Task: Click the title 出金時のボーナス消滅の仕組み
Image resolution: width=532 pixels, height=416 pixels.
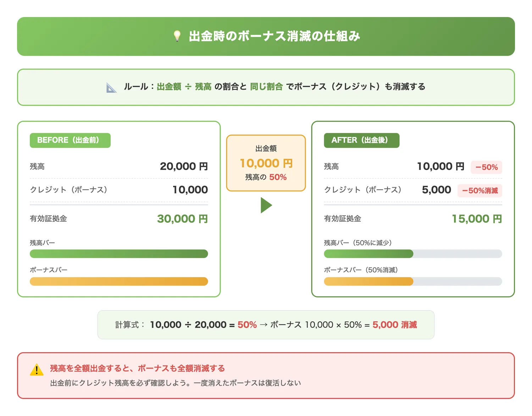Action: click(274, 36)
